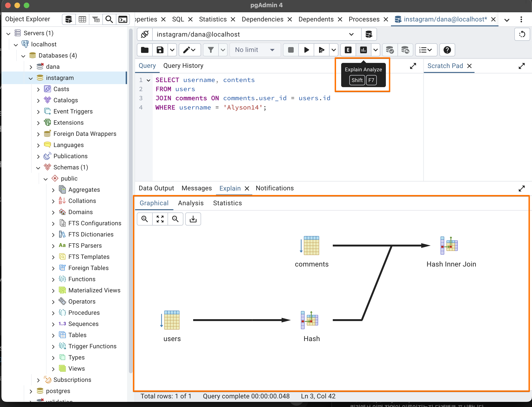Save the query file with disk icon

160,50
